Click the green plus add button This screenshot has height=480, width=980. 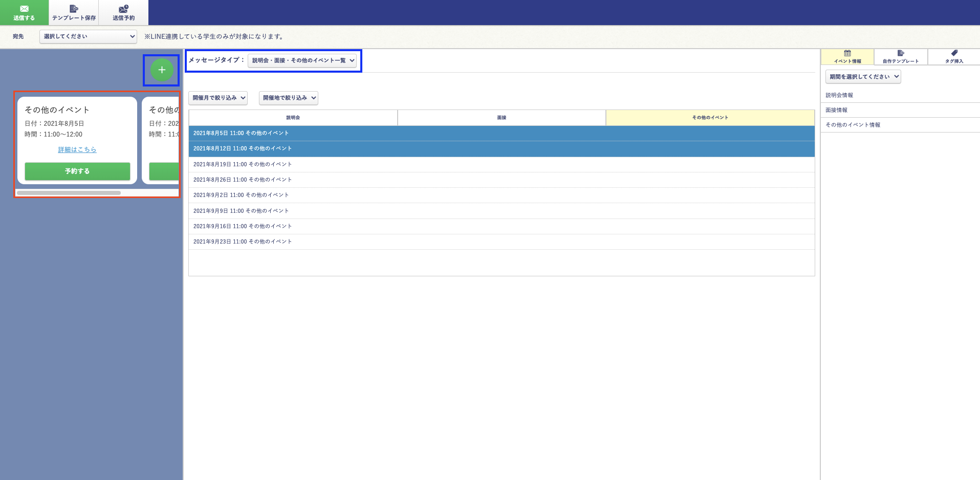(x=162, y=70)
